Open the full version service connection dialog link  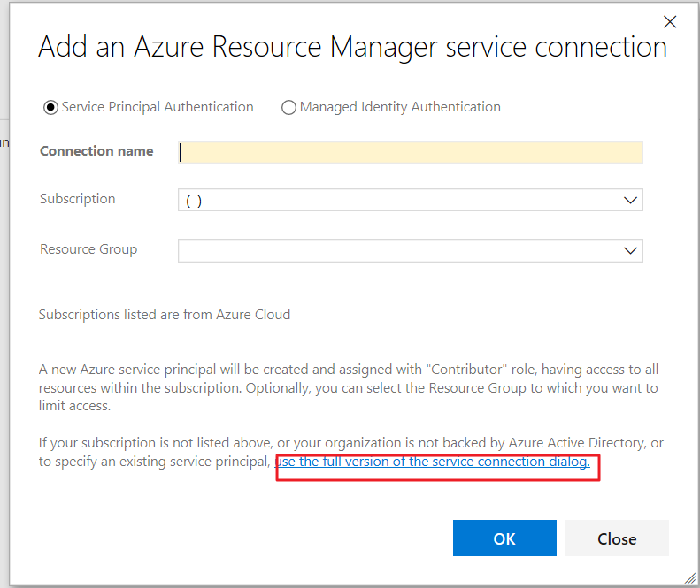(x=432, y=462)
